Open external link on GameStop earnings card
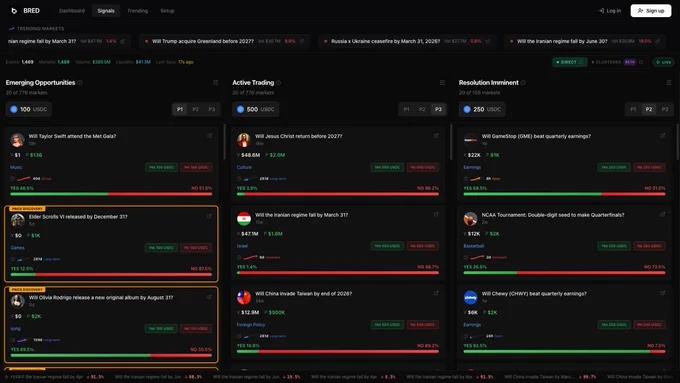The image size is (680, 383). pos(663,136)
